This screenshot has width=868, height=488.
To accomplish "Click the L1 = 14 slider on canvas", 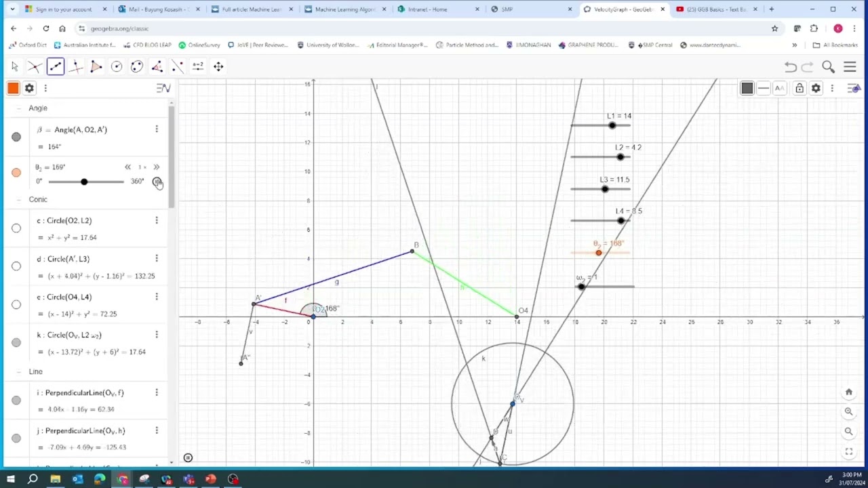I will point(601,125).
